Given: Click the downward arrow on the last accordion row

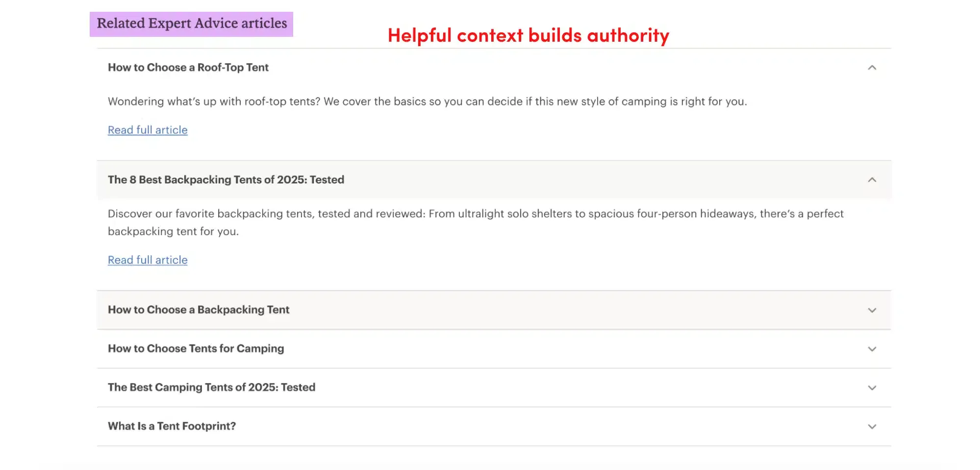Looking at the screenshot, I should click(x=872, y=426).
